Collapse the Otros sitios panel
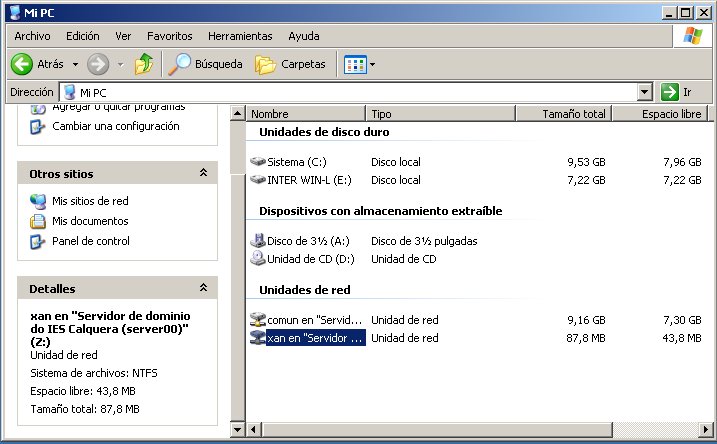This screenshot has width=717, height=444. coord(203,173)
